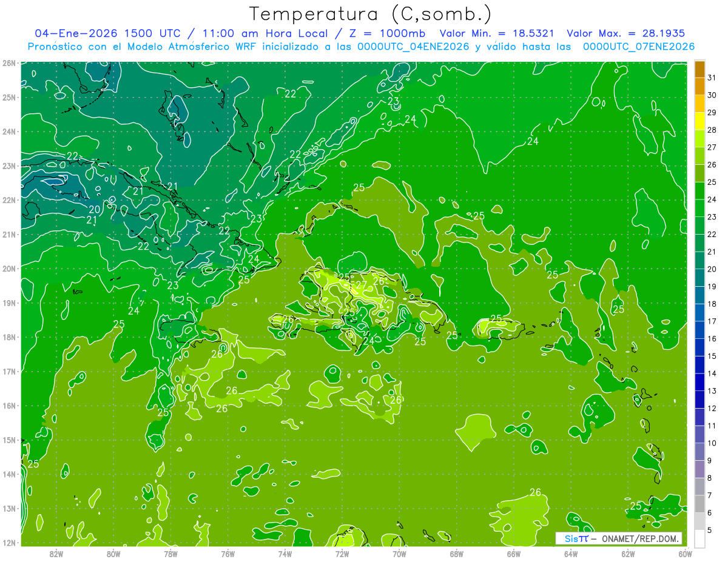
Task: Click the SisPI - ONAMET/REP.DOM. credit box
Action: point(619,538)
